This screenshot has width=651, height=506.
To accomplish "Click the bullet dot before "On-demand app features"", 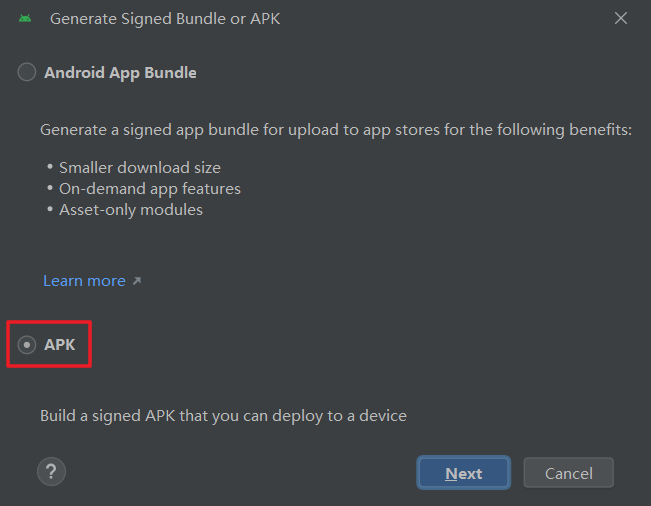I will (x=51, y=189).
